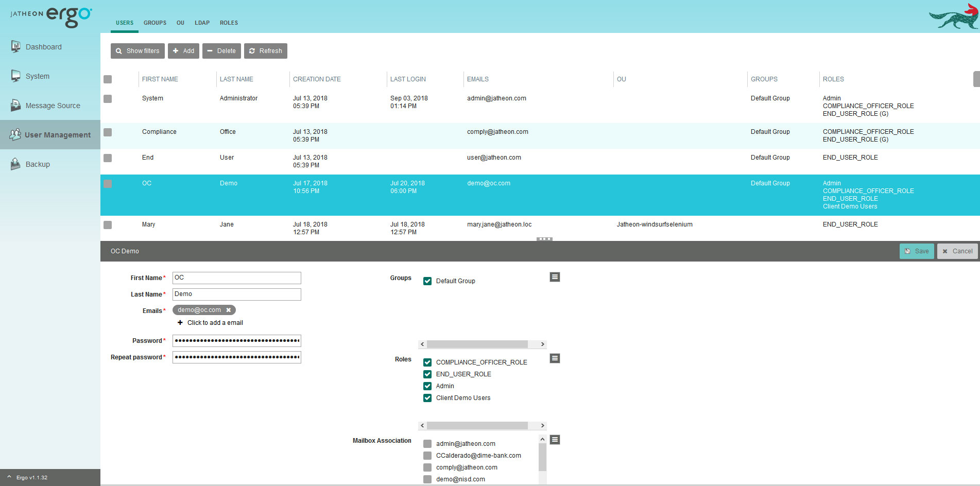
Task: Open the Mailbox Association list menu icon
Action: [555, 440]
